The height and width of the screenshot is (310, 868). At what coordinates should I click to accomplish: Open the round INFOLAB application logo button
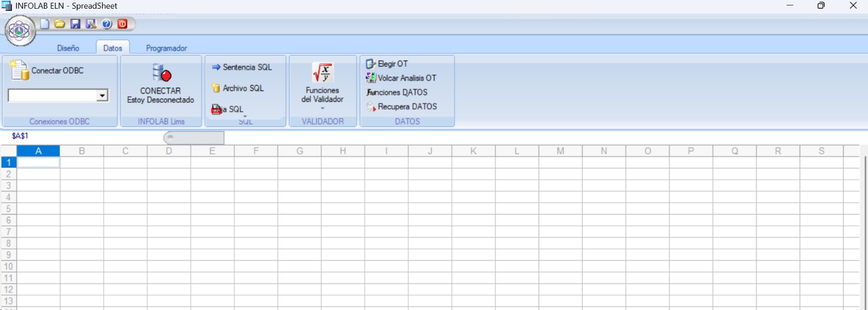(20, 31)
